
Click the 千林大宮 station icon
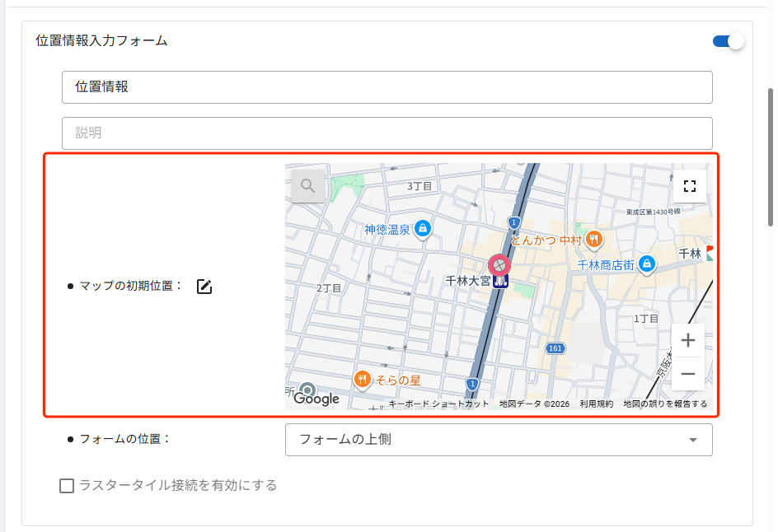tap(500, 282)
